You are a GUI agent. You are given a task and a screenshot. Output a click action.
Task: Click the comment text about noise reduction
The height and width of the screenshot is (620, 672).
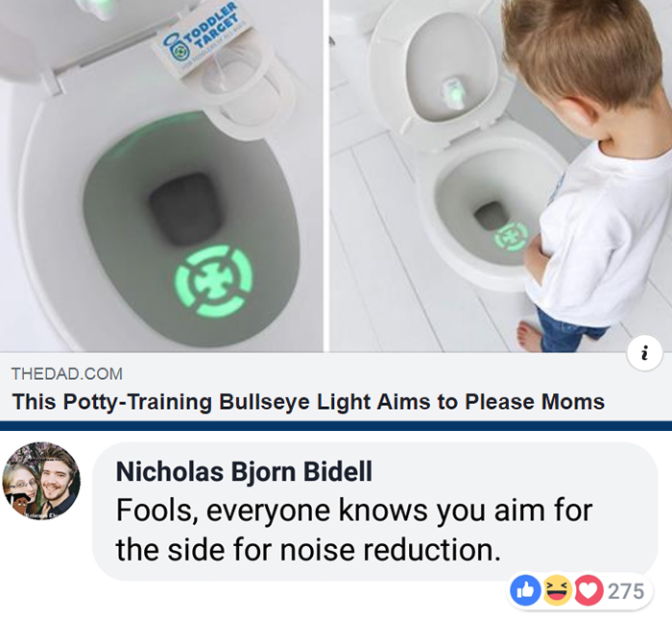pos(354,530)
